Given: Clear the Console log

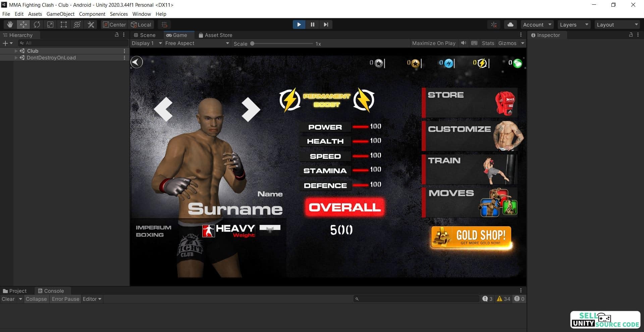Looking at the screenshot, I should (8, 299).
